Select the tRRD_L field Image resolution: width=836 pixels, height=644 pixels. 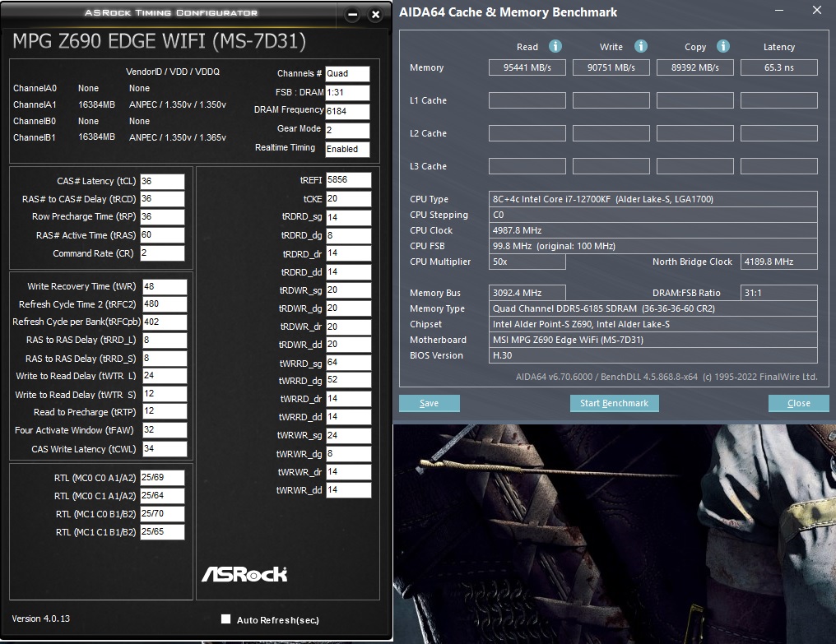pyautogui.click(x=165, y=341)
